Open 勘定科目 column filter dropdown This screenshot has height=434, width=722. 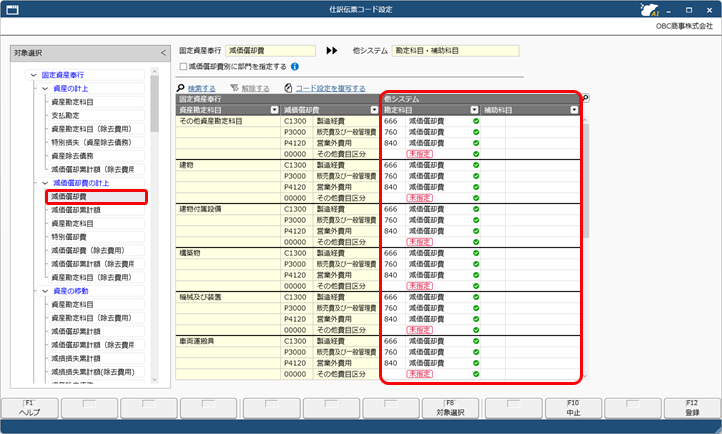(x=474, y=110)
